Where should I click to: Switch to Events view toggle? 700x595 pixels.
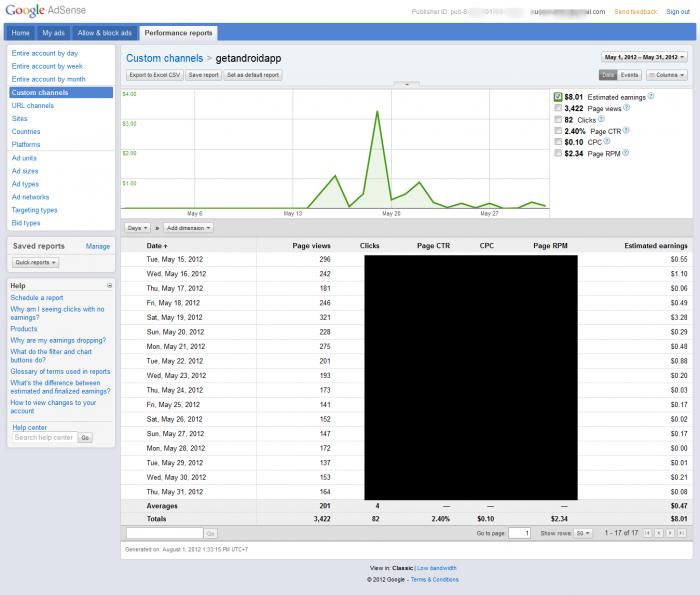click(629, 75)
